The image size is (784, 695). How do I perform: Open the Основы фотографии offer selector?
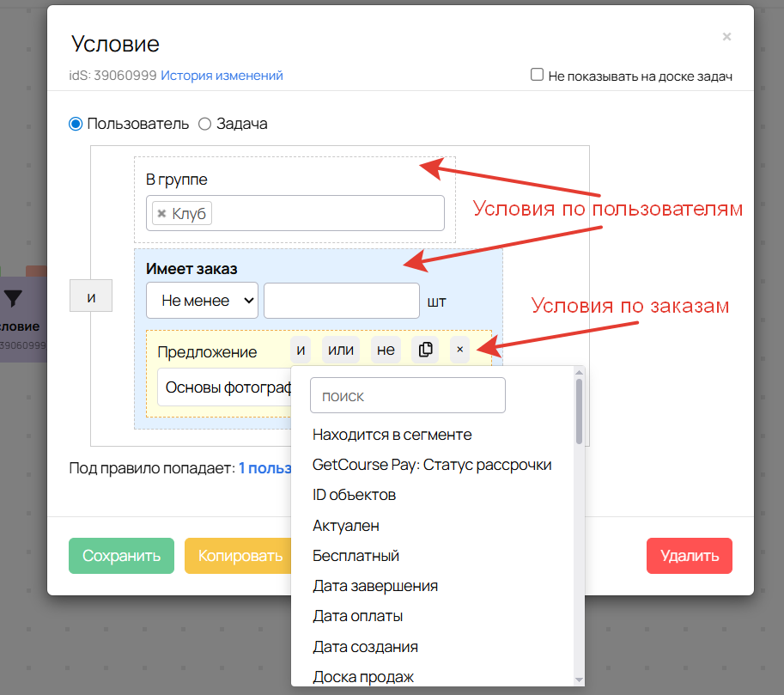tap(225, 387)
